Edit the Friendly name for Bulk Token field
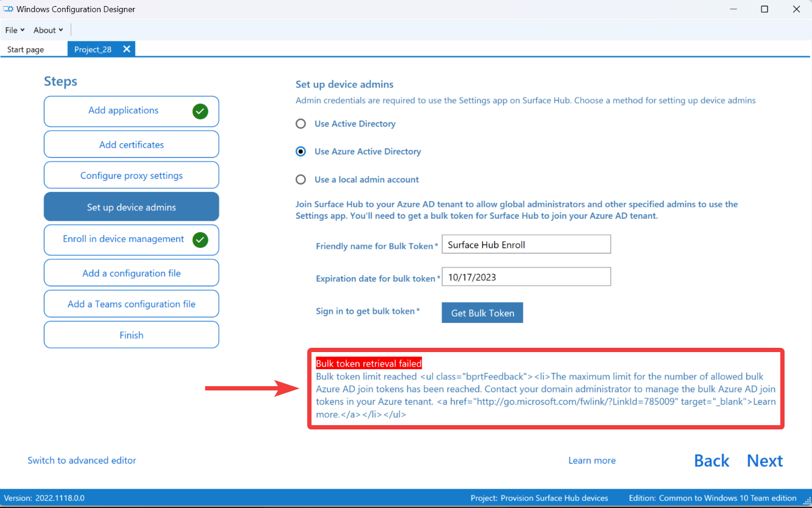The width and height of the screenshot is (812, 508). point(525,245)
